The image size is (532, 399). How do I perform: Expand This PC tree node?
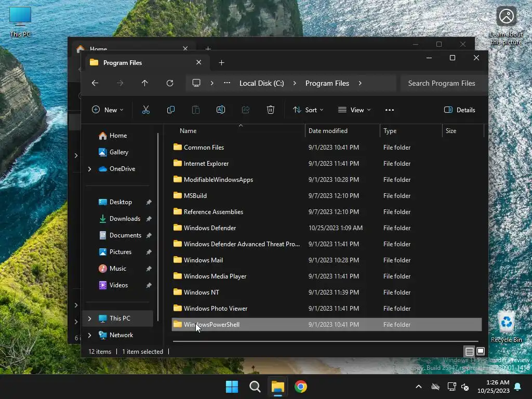[x=89, y=318]
